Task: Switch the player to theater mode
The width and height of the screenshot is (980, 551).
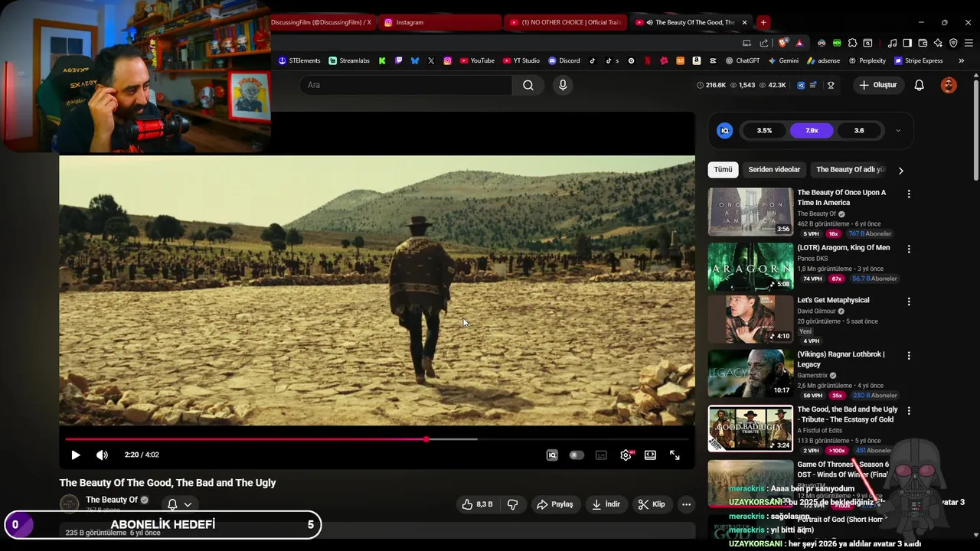Action: 650,455
